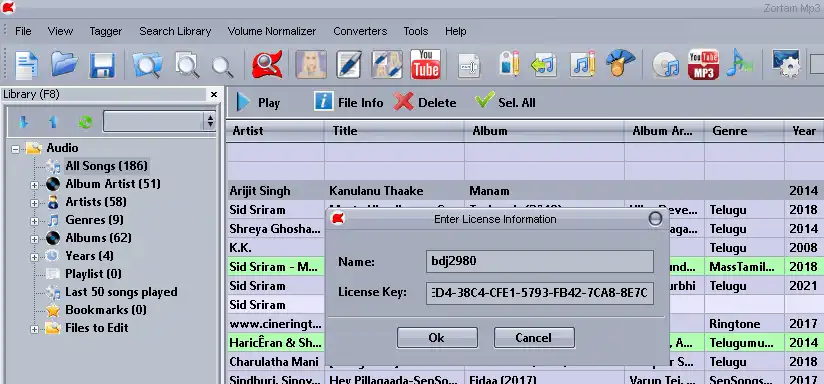Confirm license dialog with Ok

coord(437,338)
